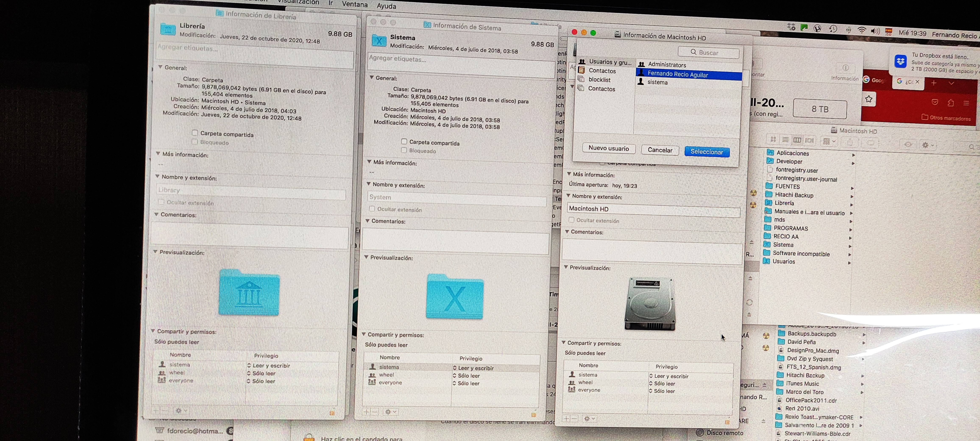Click the Seleccionar button
The width and height of the screenshot is (980, 441).
coord(706,152)
